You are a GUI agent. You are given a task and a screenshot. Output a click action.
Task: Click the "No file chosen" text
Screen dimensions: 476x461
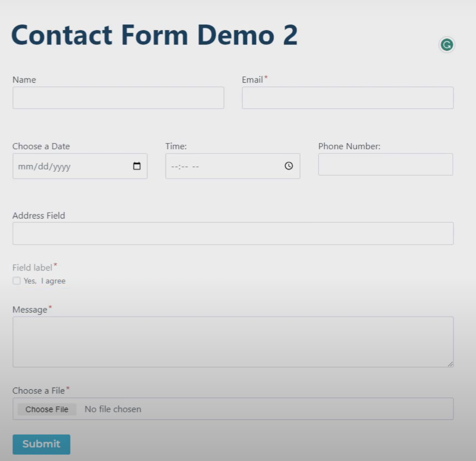(x=112, y=409)
